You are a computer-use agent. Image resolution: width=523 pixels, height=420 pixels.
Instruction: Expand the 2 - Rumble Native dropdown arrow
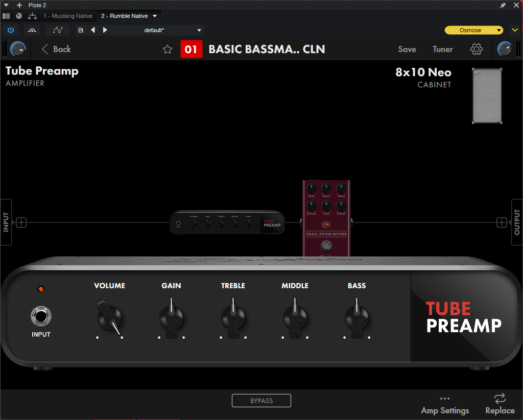154,16
